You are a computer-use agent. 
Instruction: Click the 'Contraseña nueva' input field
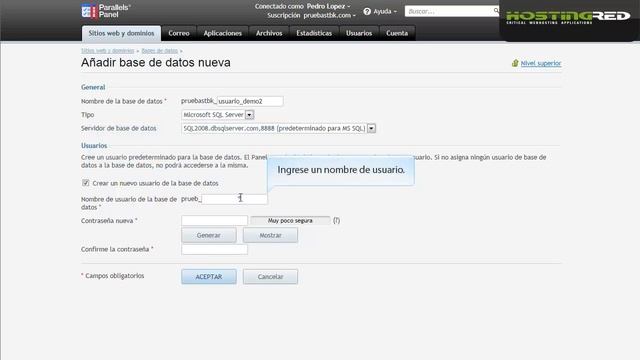pos(214,220)
